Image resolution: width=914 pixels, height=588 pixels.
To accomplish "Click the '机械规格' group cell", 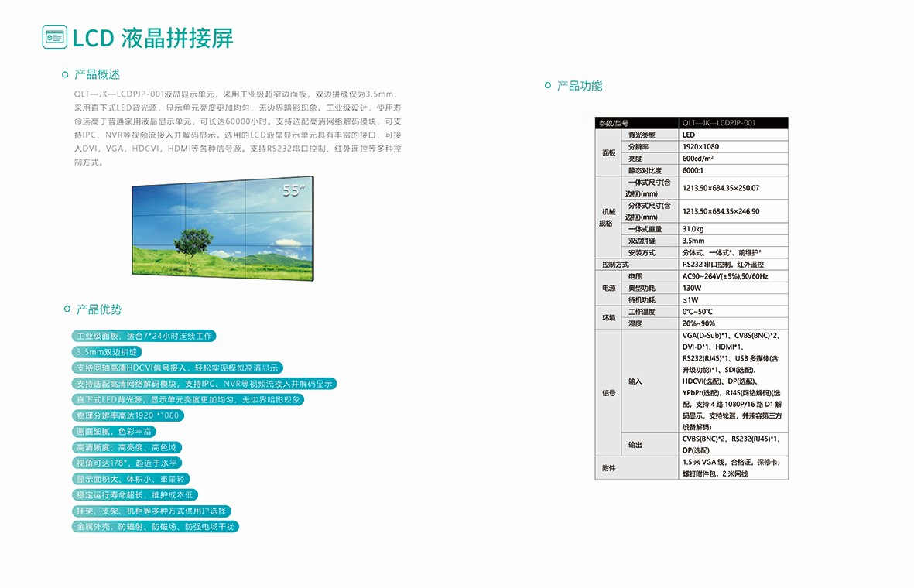I will pos(608,217).
